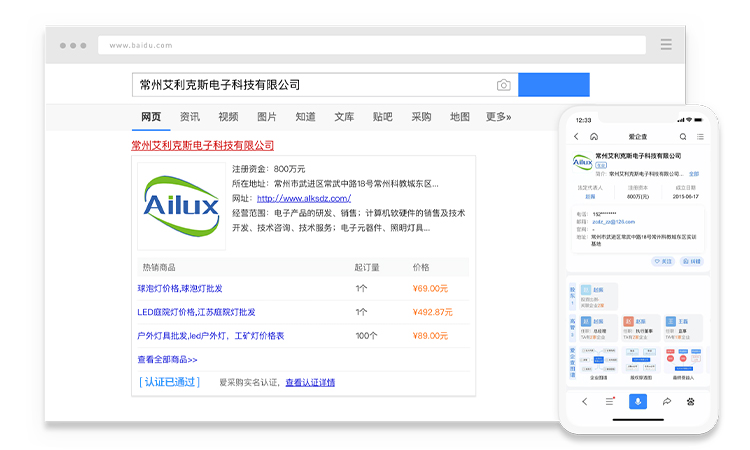Screen dimensions: 750x450
Task: Tap the share arrow icon on phone
Action: pyautogui.click(x=667, y=401)
